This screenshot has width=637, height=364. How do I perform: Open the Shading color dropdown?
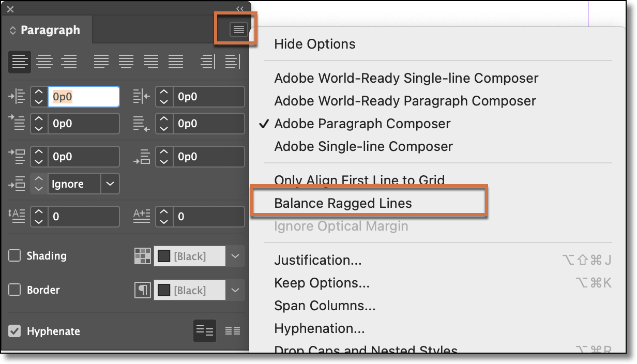click(x=236, y=255)
